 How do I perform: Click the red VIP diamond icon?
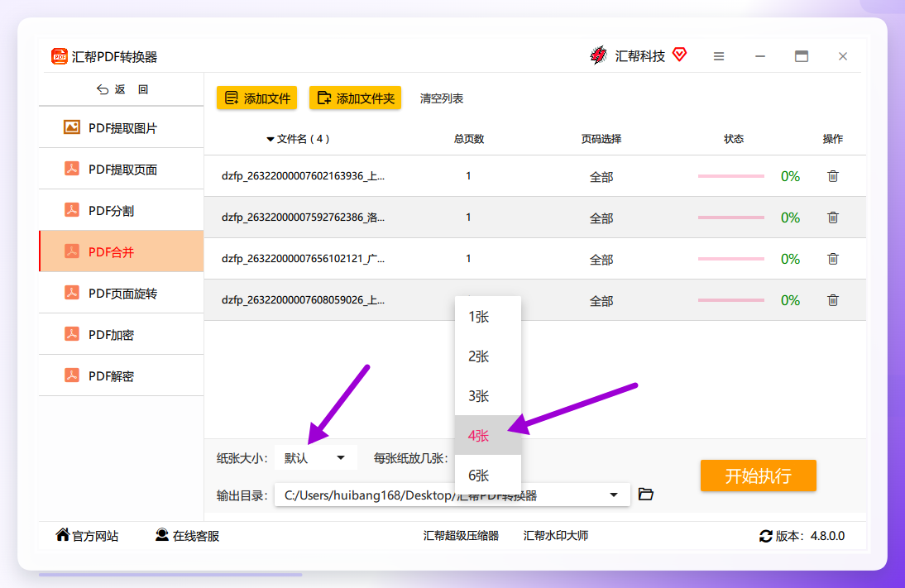tap(680, 55)
